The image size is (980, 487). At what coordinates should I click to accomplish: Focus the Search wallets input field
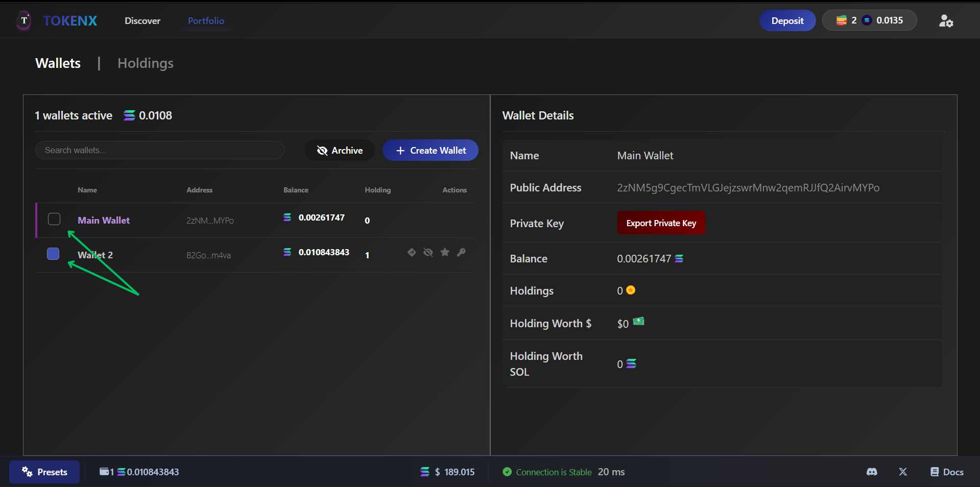pos(159,150)
